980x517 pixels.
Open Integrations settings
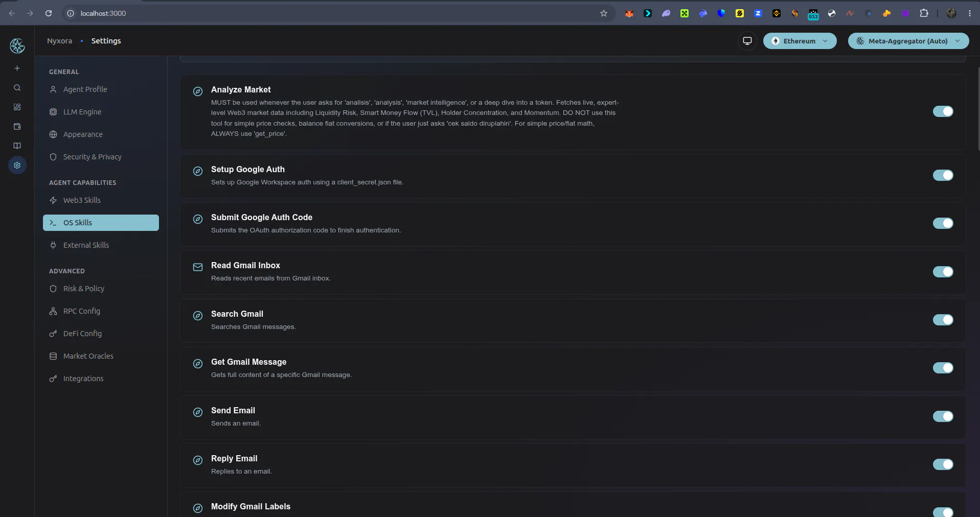pos(101,379)
